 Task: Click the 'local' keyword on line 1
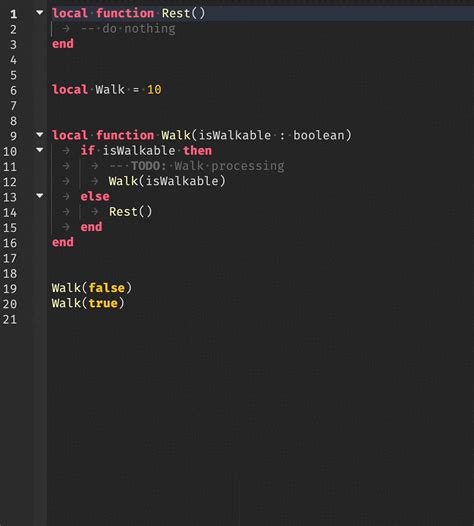70,13
